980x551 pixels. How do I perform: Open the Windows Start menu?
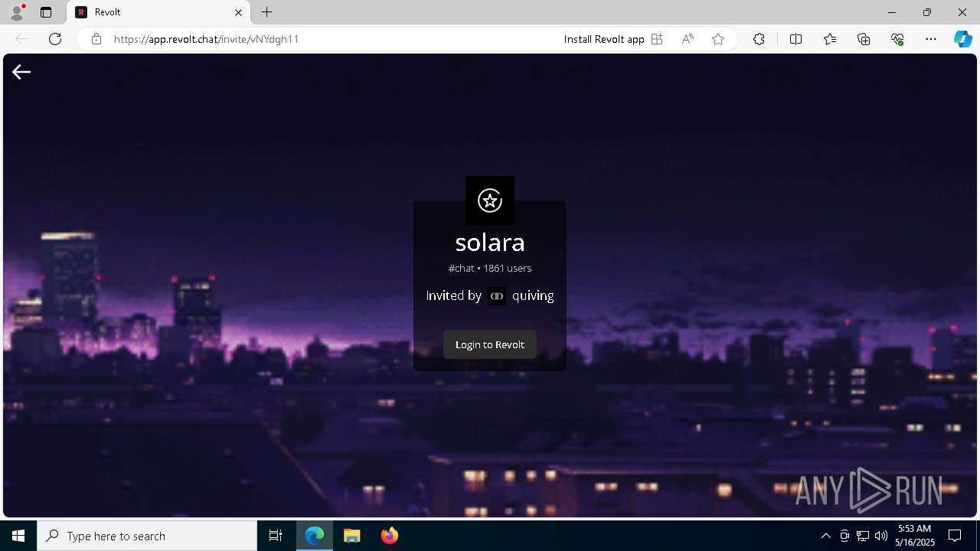pos(18,536)
